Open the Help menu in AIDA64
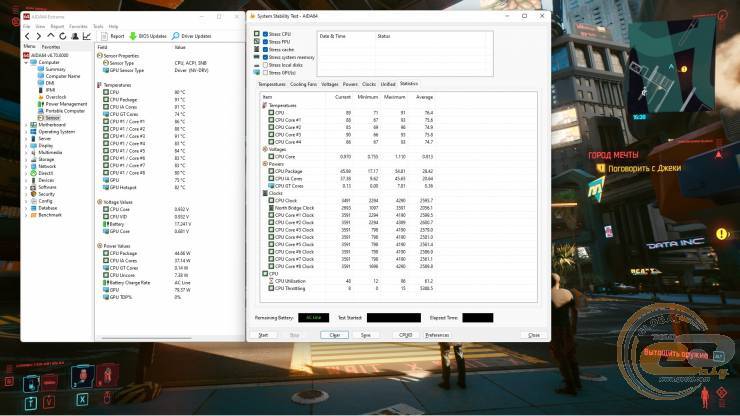This screenshot has width=740, height=416. (x=113, y=26)
